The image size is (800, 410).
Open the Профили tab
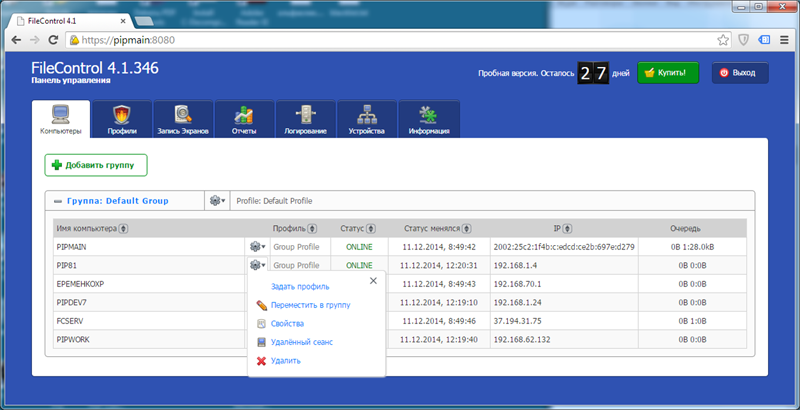tap(121, 119)
